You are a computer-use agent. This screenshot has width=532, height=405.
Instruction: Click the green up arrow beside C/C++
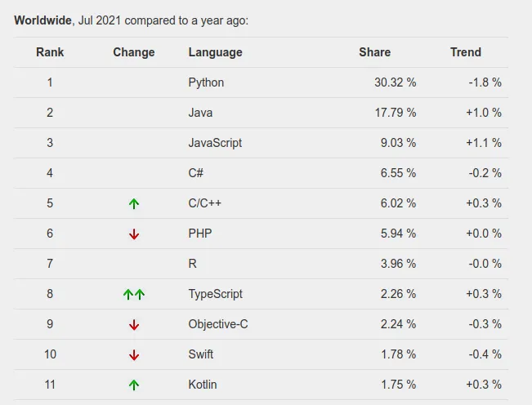[134, 203]
